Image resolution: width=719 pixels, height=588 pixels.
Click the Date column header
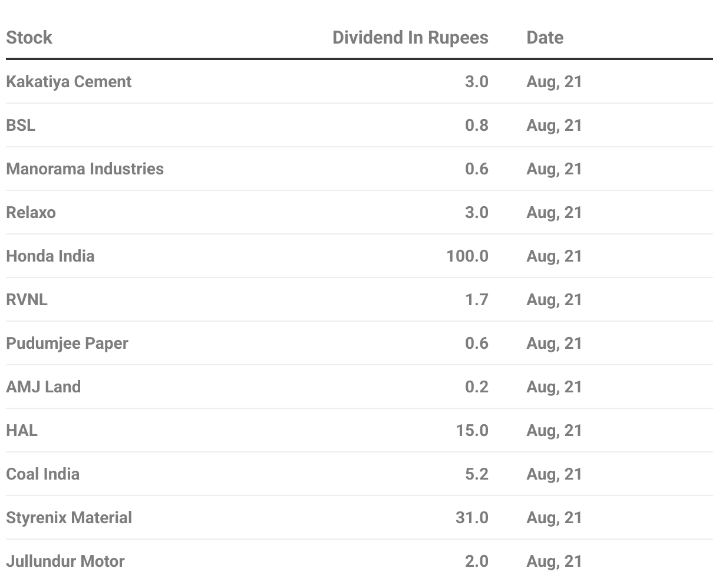coord(545,38)
